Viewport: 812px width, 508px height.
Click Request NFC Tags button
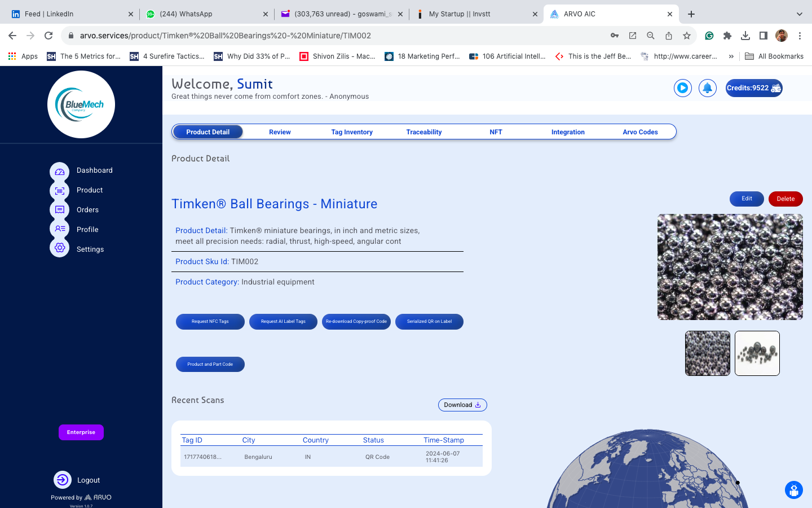click(x=210, y=322)
